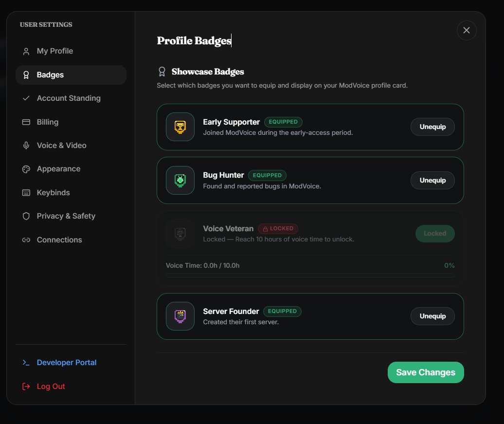Unequip the Bug Hunter badge
This screenshot has height=424, width=504.
432,180
